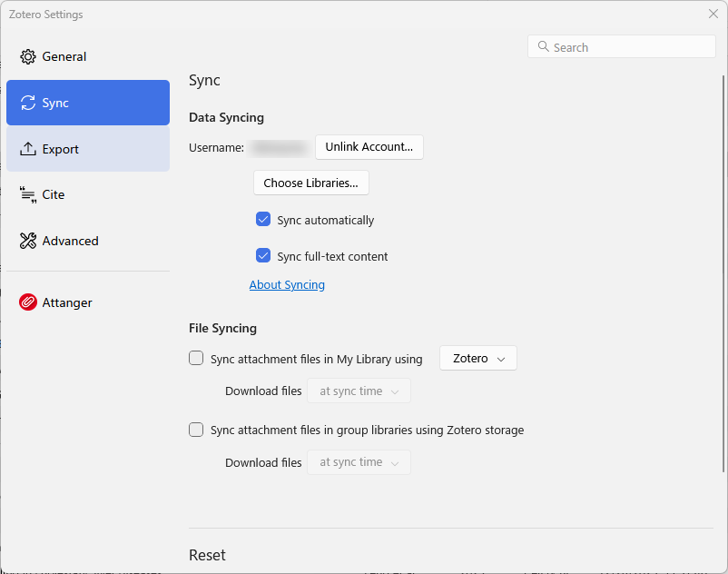Disable Sync full-text content
This screenshot has width=728, height=574.
point(263,256)
